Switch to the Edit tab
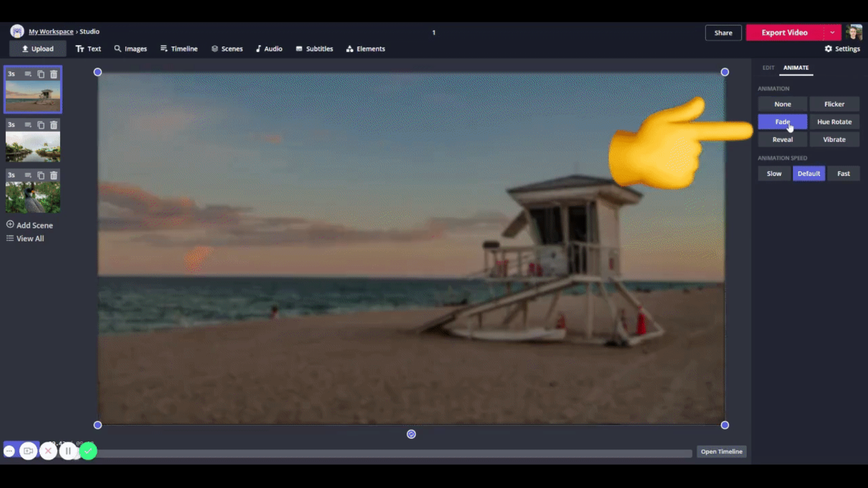 (x=768, y=68)
